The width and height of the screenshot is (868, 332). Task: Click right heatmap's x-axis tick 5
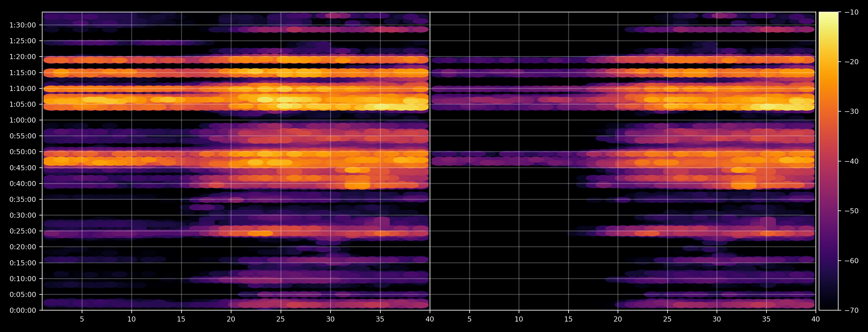(469, 319)
